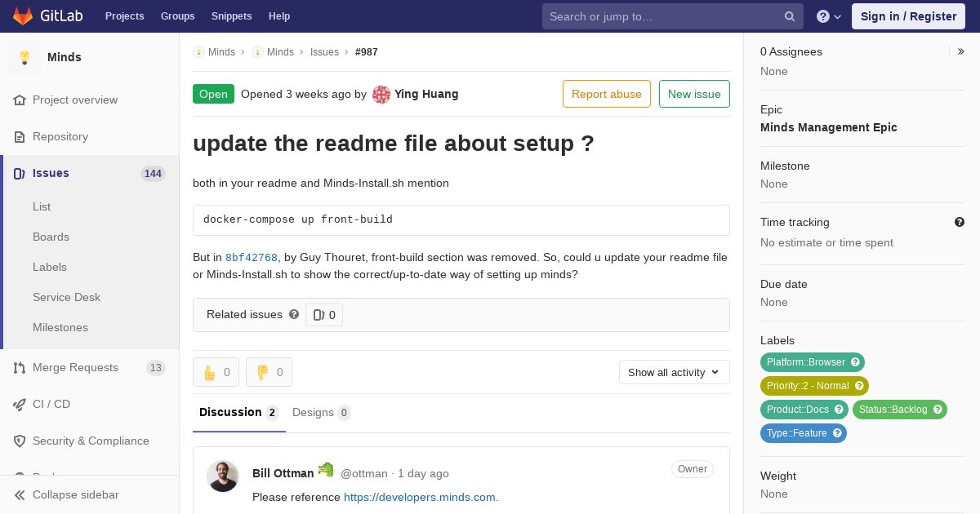Viewport: 980px width, 514px height.
Task: Click the GitLab fox logo
Action: click(23, 16)
